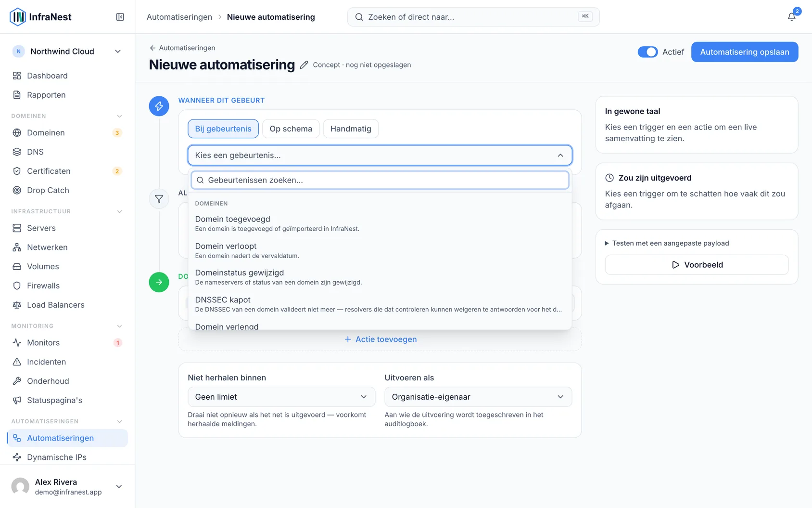Open the Northwind Cloud organization switcher
The image size is (812, 508).
point(67,52)
